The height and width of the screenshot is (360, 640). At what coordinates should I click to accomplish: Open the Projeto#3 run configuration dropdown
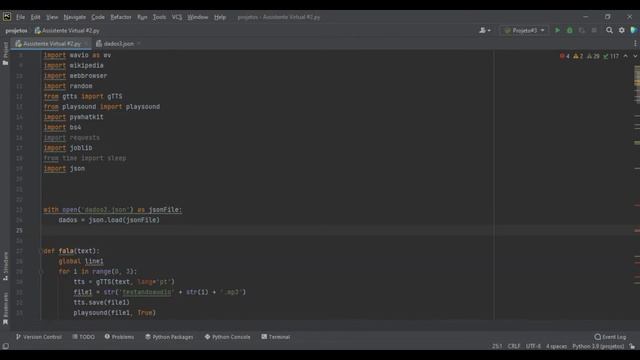[x=524, y=31]
